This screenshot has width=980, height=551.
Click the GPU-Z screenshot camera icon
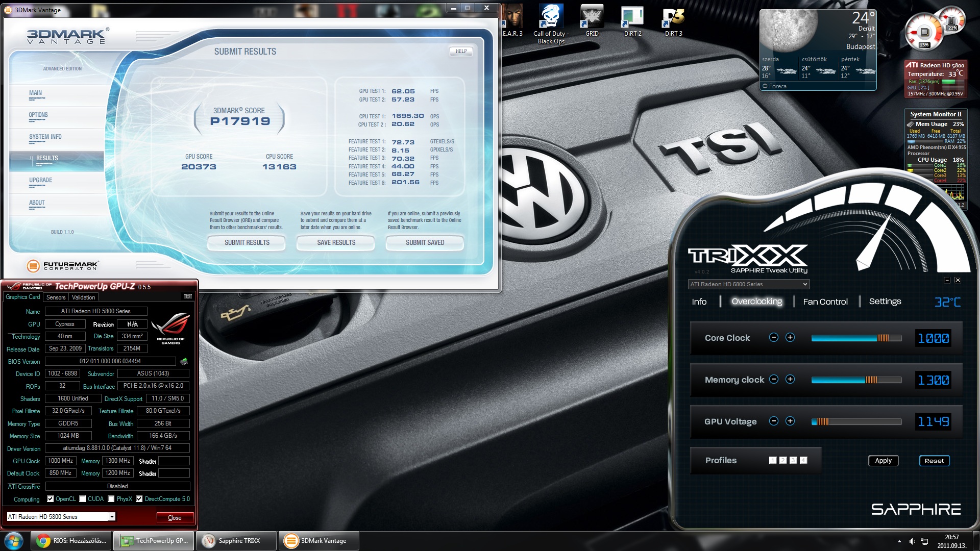pyautogui.click(x=188, y=296)
